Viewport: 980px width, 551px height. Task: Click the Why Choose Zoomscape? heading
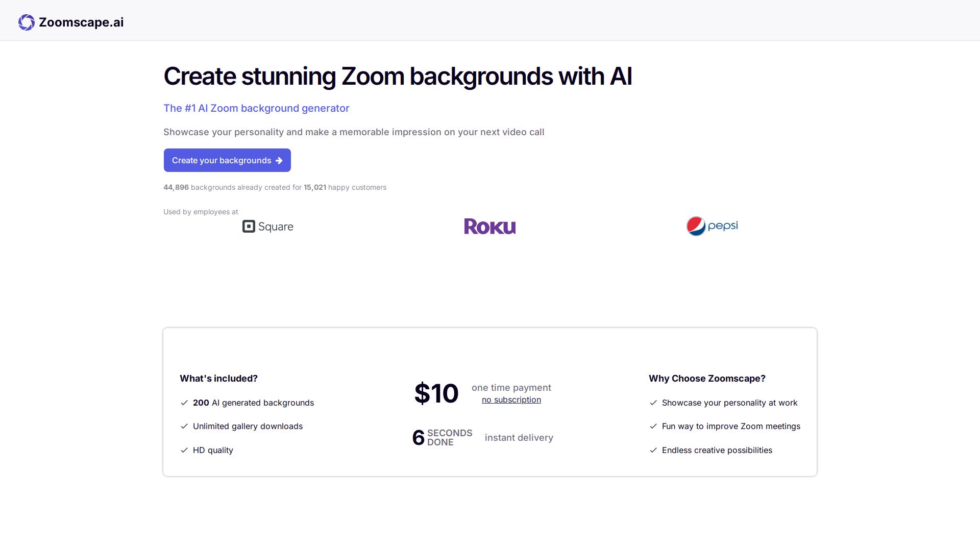(707, 379)
